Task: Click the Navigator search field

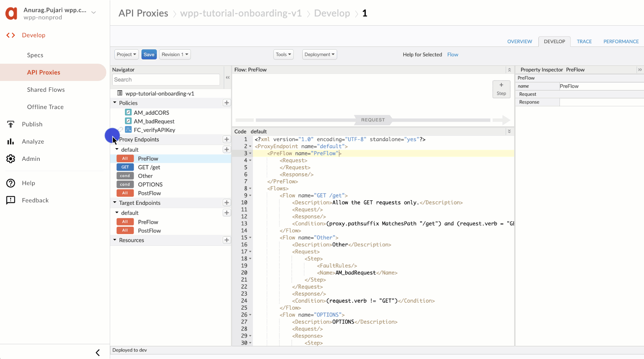Action: 166,80
